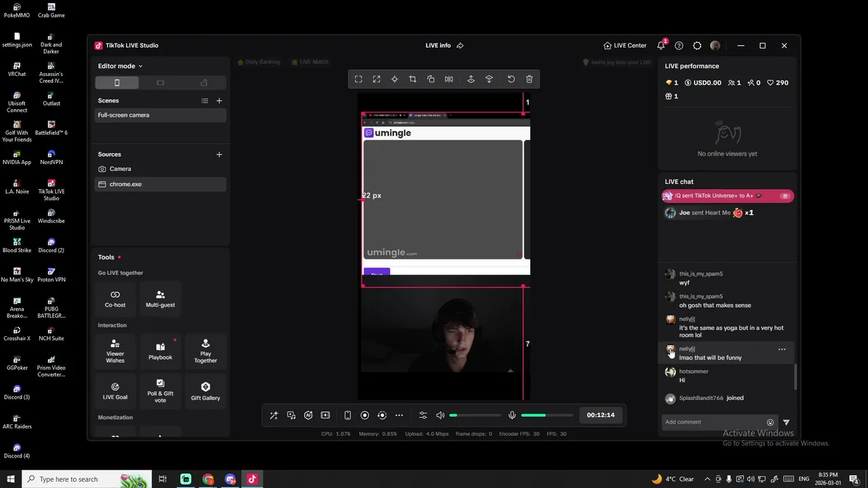Image resolution: width=868 pixels, height=488 pixels.
Task: Click the Windows Start button
Action: (x=11, y=479)
